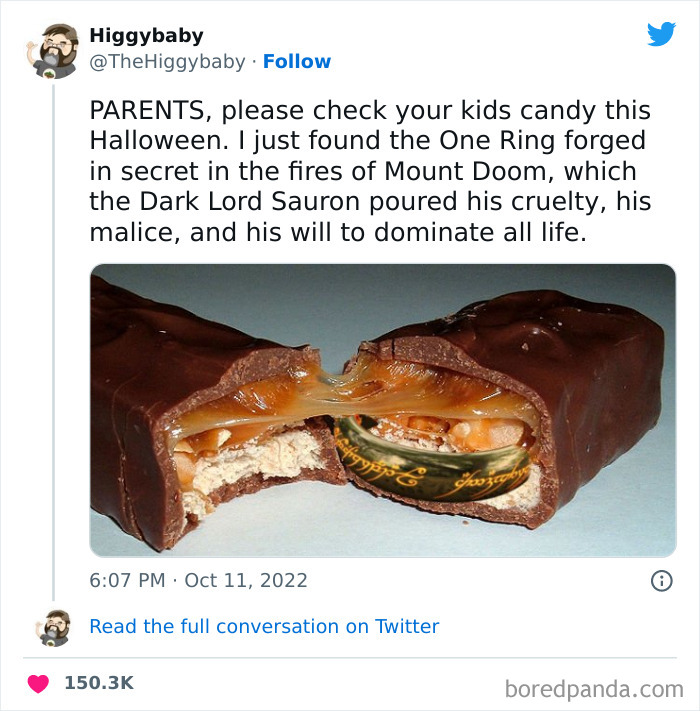Follow the TheHiggybaby account
Viewport: 700px width, 711px height.
coord(297,62)
